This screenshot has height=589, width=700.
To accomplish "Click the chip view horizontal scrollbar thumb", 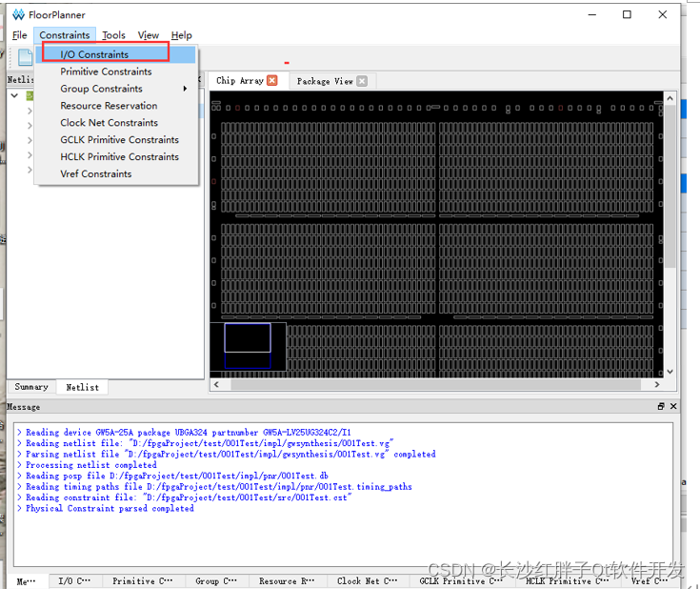I will tap(436, 384).
